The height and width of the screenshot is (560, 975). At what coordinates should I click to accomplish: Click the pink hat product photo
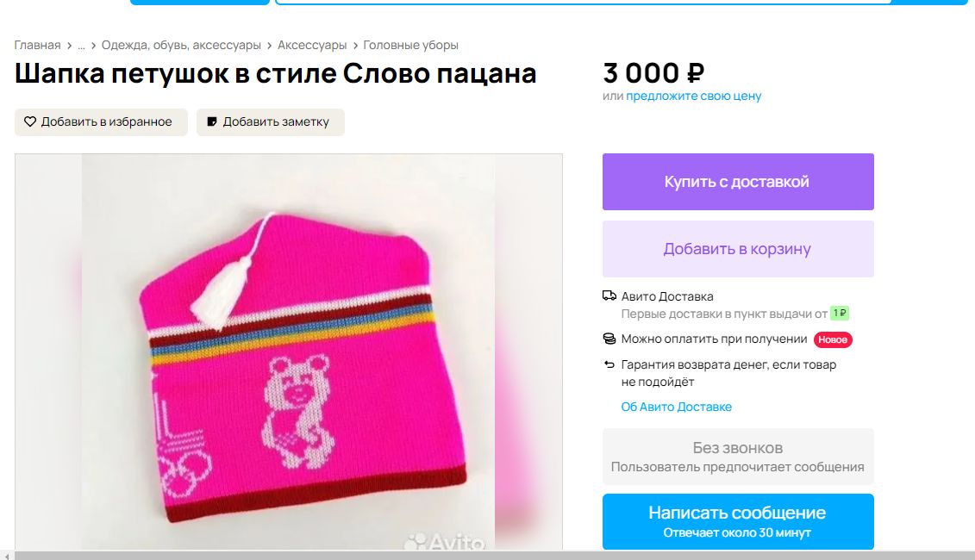(x=289, y=352)
